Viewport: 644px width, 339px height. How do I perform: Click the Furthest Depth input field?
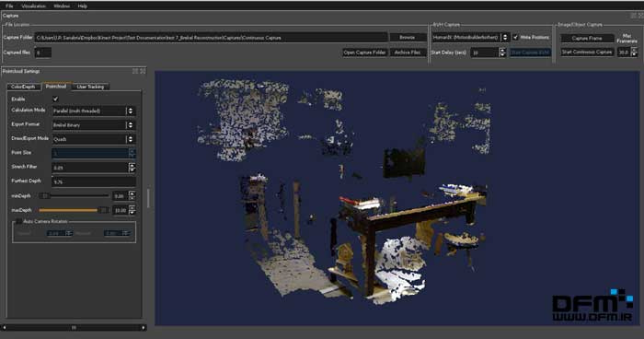[94, 181]
